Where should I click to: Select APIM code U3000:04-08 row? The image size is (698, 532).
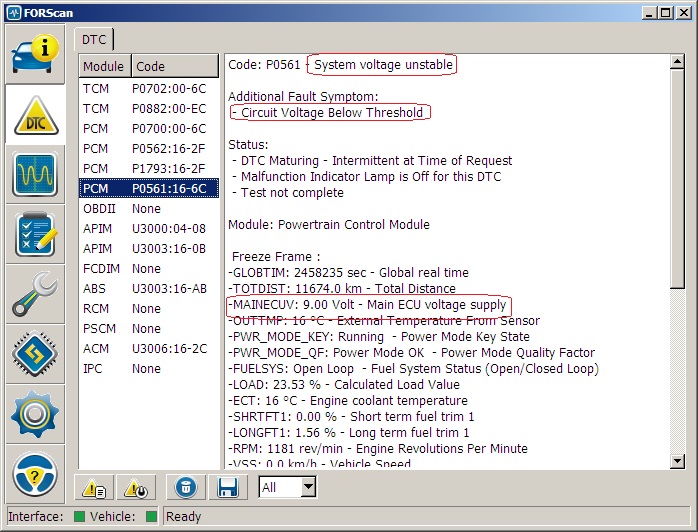pyautogui.click(x=148, y=228)
